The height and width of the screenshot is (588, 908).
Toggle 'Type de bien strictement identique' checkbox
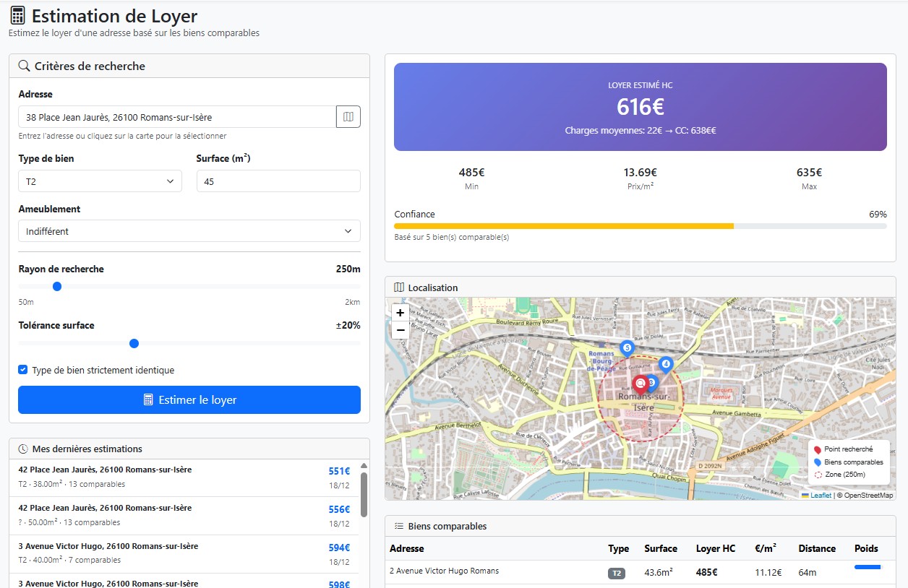(23, 370)
